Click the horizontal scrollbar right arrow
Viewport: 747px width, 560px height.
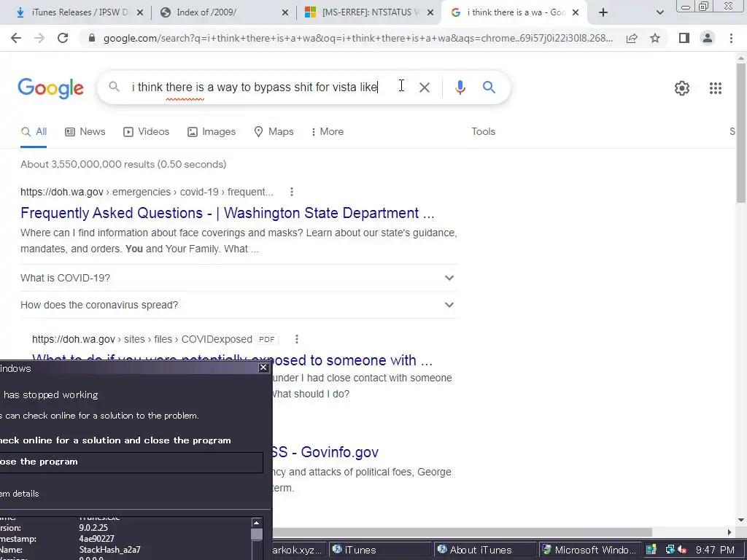[729, 532]
